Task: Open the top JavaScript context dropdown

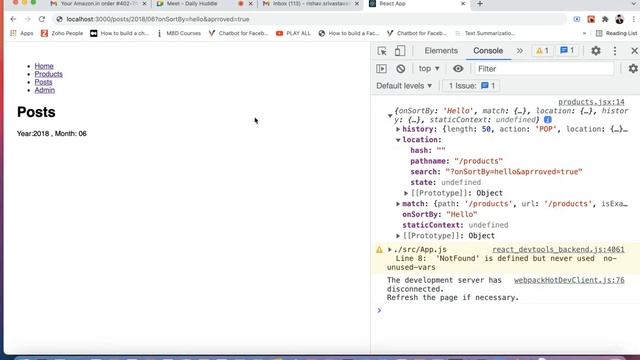Action: [429, 69]
